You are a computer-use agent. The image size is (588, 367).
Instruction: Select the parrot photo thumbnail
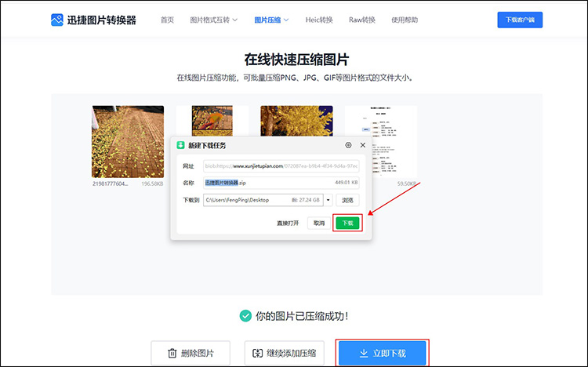point(212,121)
